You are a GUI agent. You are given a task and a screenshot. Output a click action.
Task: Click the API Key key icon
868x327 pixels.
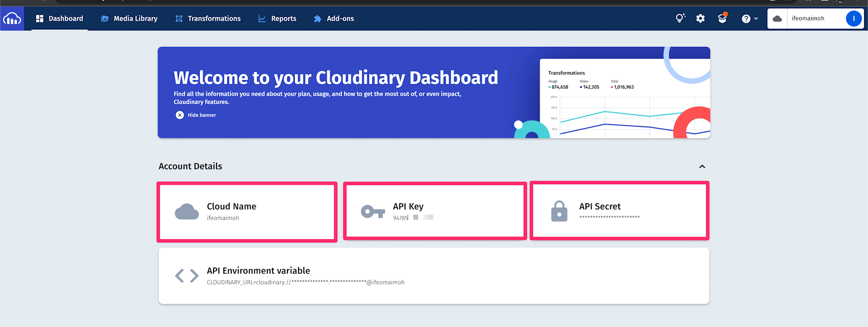pos(373,211)
